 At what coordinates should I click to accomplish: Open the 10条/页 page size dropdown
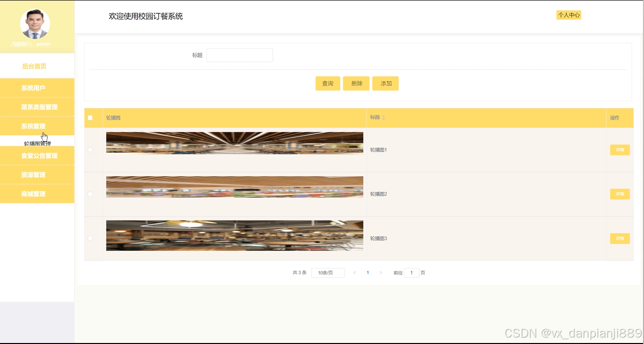328,273
